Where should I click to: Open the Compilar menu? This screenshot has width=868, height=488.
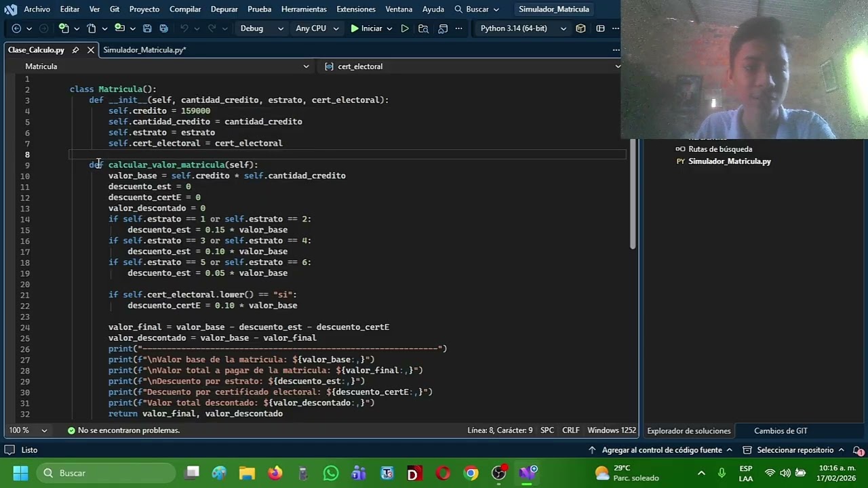185,9
